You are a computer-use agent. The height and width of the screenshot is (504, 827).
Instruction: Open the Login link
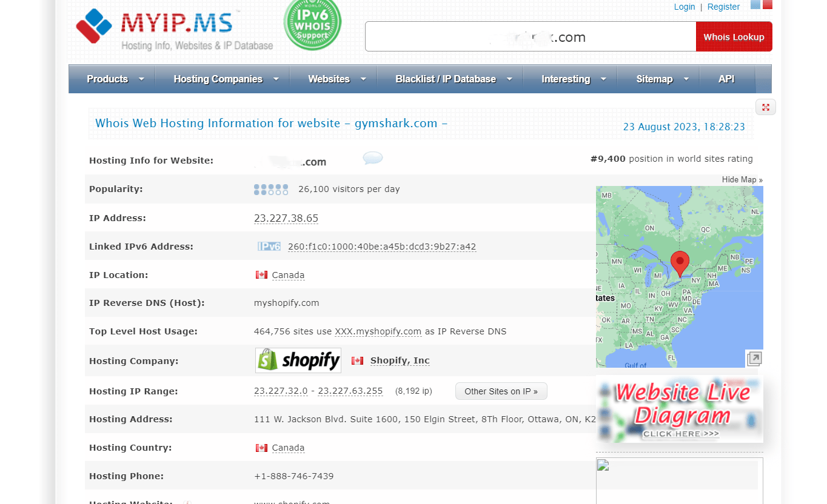tap(685, 7)
